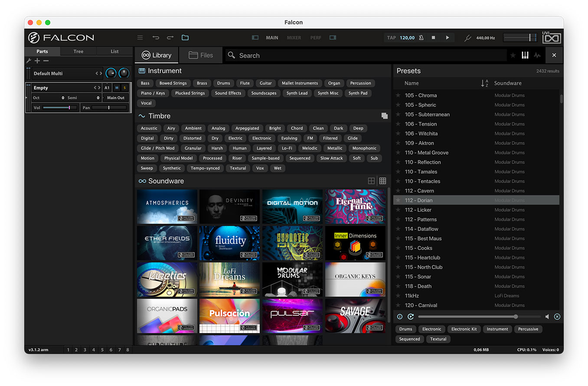This screenshot has width=588, height=386.
Task: Click the Timbre multi-select squares icon
Action: tap(384, 116)
